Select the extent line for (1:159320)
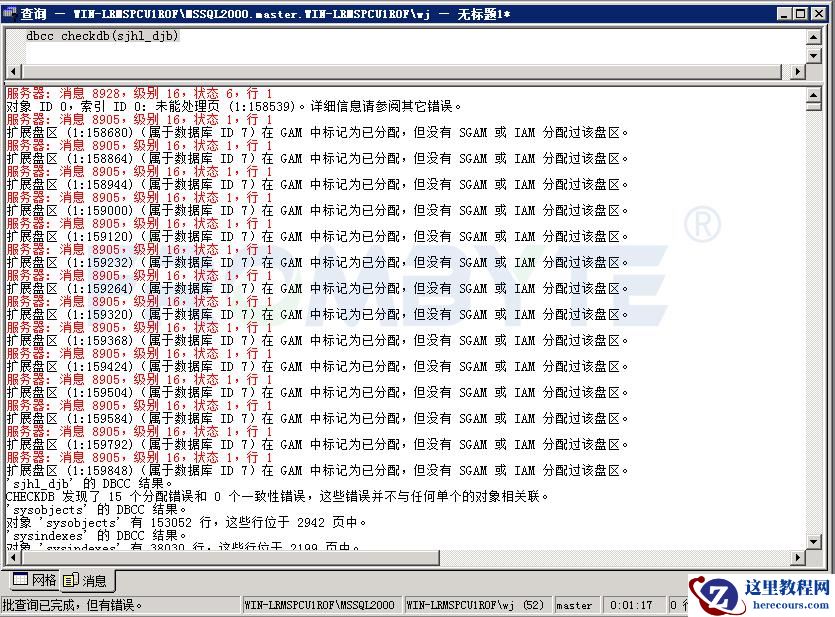Image resolution: width=835 pixels, height=617 pixels. pos(317,315)
